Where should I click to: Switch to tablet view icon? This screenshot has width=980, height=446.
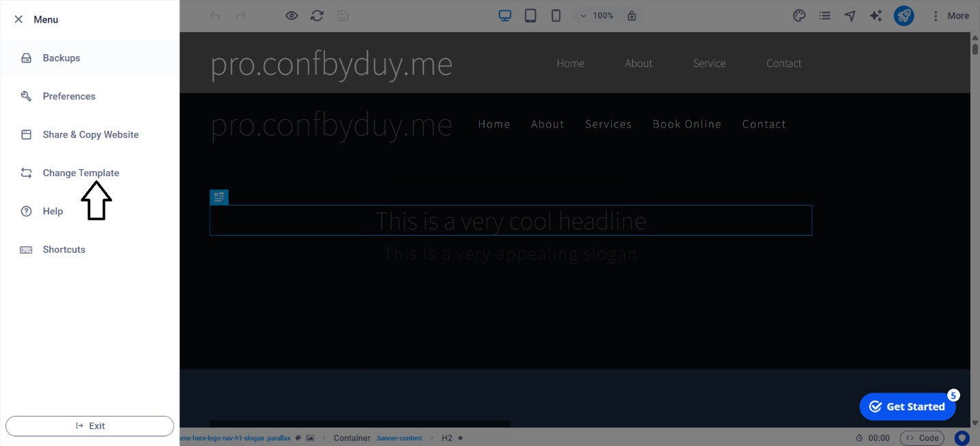point(530,16)
